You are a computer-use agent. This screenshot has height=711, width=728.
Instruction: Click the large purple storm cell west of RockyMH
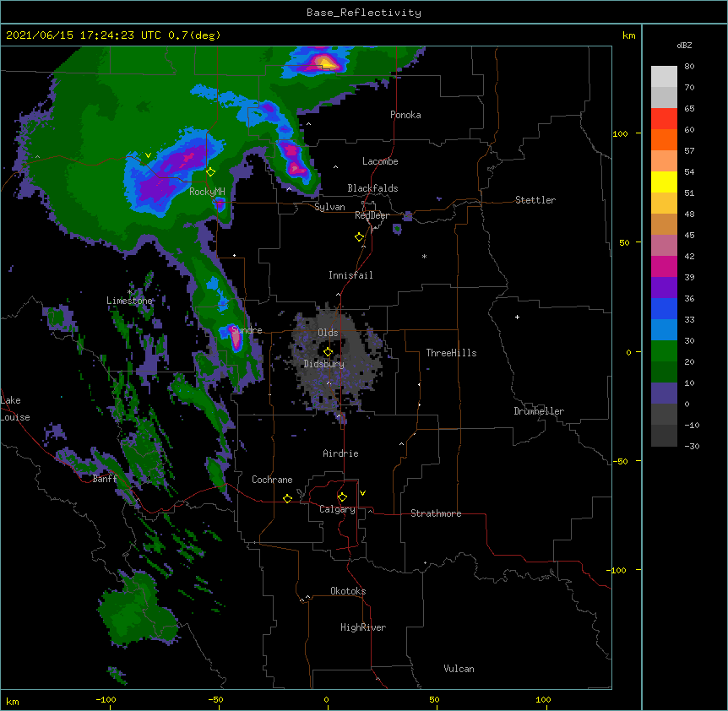pos(171,176)
